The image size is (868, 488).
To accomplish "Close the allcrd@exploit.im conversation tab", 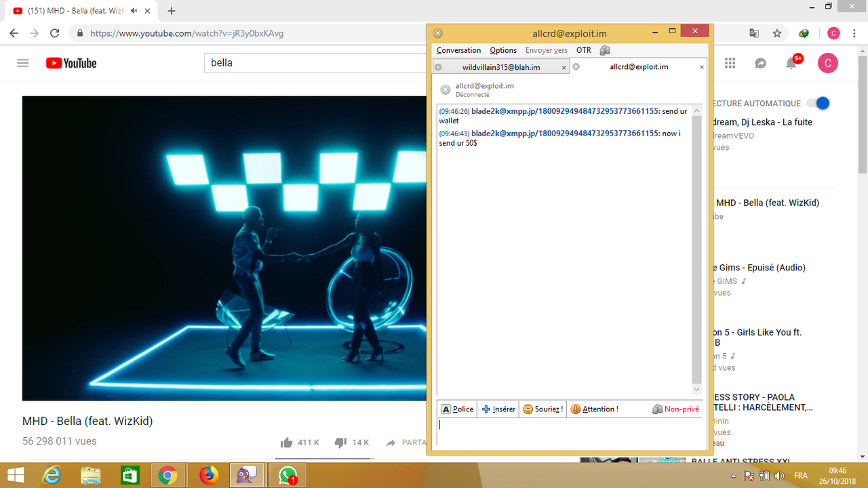I will (702, 67).
